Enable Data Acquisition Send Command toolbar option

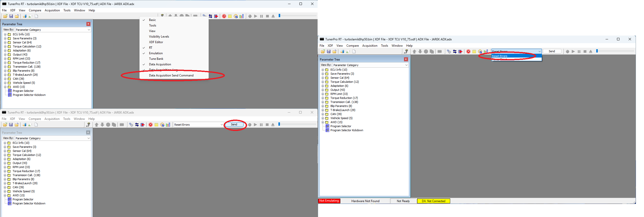coord(171,75)
